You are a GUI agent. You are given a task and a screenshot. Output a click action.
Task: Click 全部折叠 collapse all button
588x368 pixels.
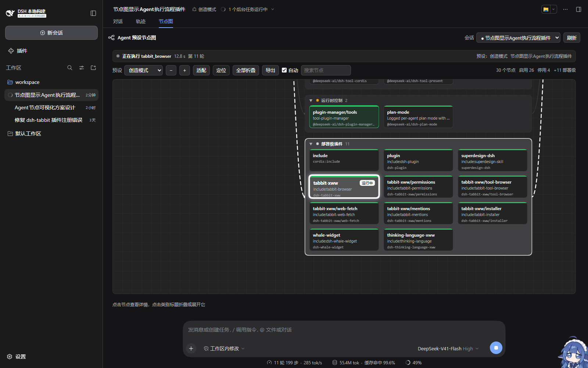pos(246,70)
